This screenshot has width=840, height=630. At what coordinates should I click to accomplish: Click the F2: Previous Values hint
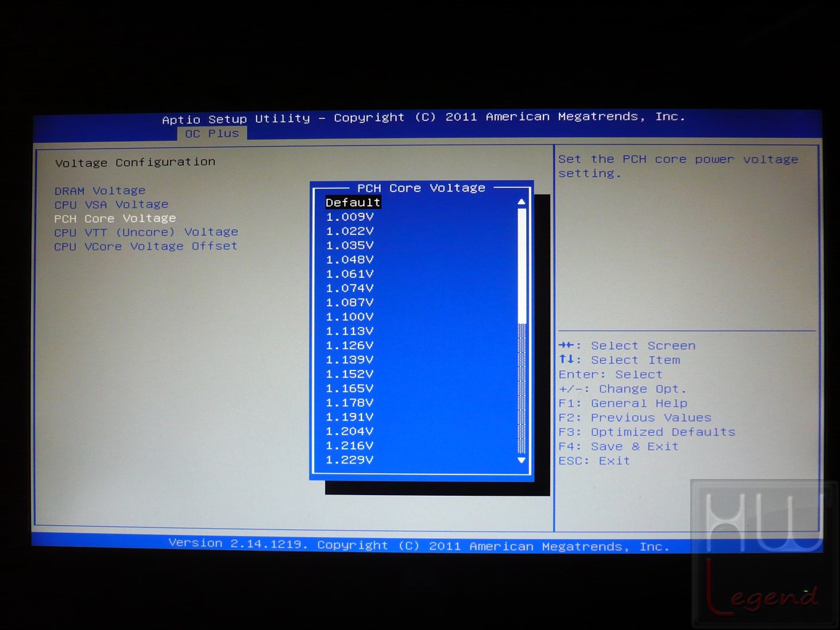pyautogui.click(x=635, y=418)
